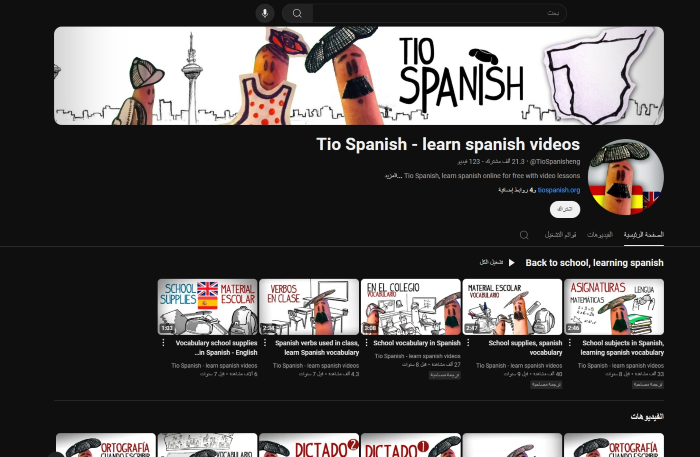700x457 pixels.
Task: Open title Vocabulary school supplies in Spanish - English
Action: (217, 348)
